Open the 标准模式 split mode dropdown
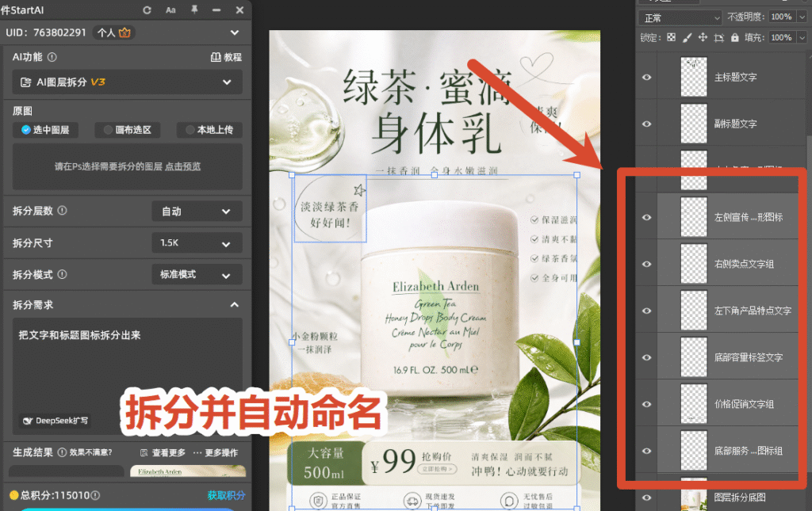This screenshot has height=511, width=812. click(x=197, y=275)
